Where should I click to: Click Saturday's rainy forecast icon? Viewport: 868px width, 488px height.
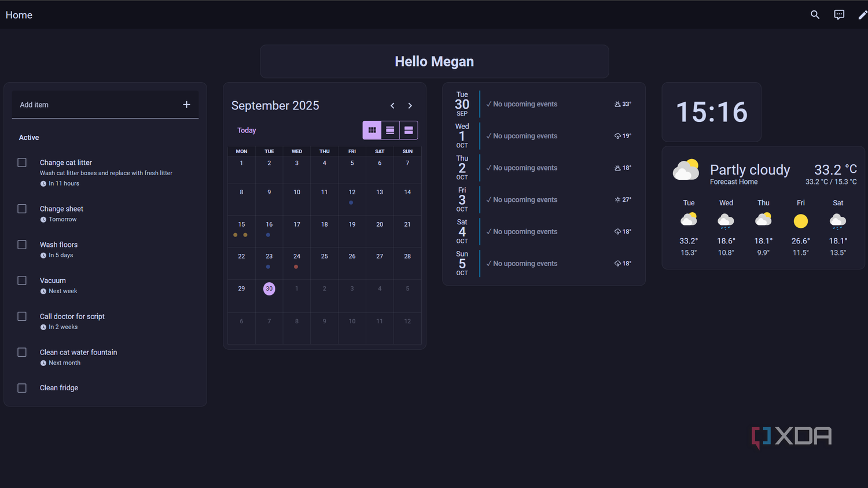click(x=838, y=221)
